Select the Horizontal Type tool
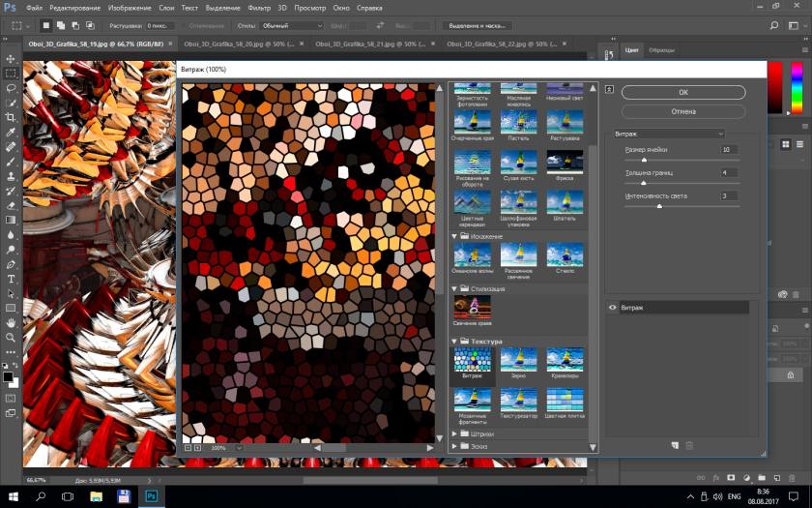This screenshot has height=508, width=812. [x=11, y=279]
